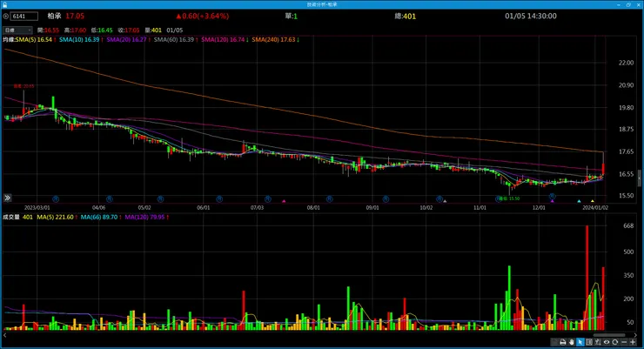Click the first dimmed icon in bottom toolbar
This screenshot has width=644, height=349.
[554, 342]
